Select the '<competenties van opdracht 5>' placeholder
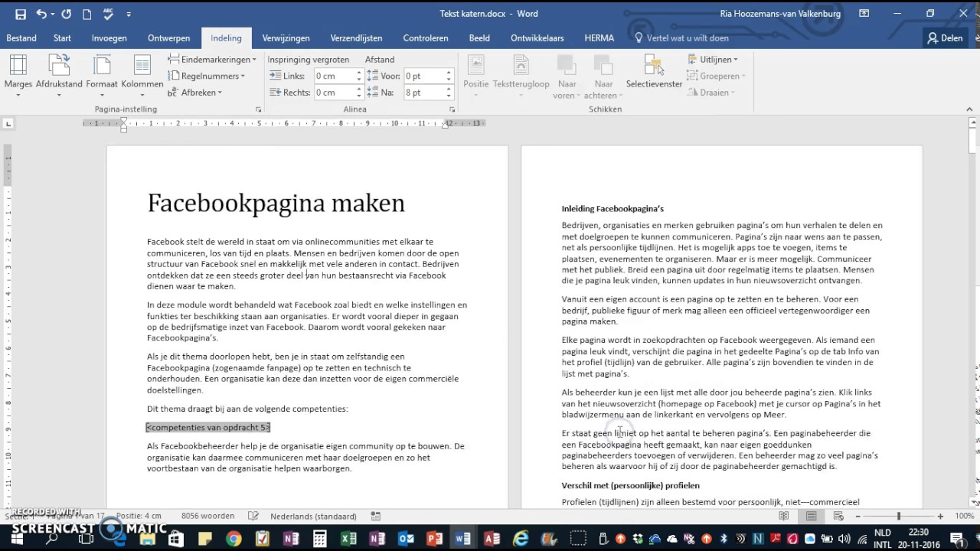The height and width of the screenshot is (551, 980). pos(208,427)
